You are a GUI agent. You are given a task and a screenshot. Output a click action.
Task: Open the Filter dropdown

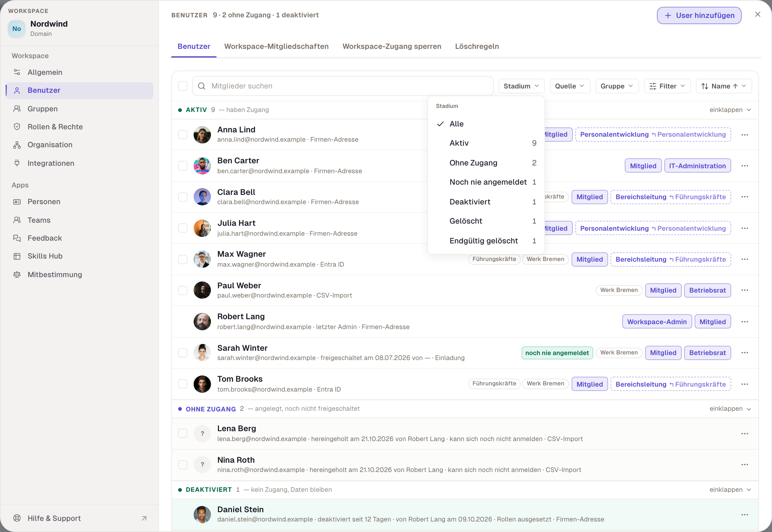click(667, 86)
